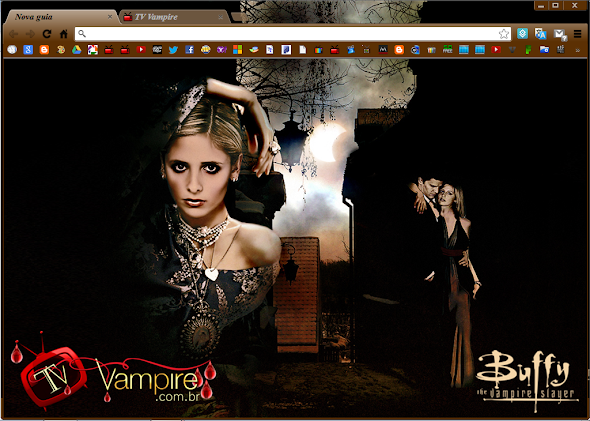Viewport: 590px width, 421px height.
Task: Minimize the browser window
Action: 541,5
